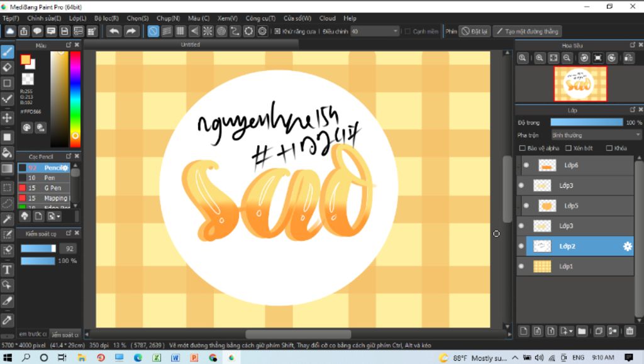Turn snap off with the blue snap icon
This screenshot has height=364, width=644.
click(153, 31)
